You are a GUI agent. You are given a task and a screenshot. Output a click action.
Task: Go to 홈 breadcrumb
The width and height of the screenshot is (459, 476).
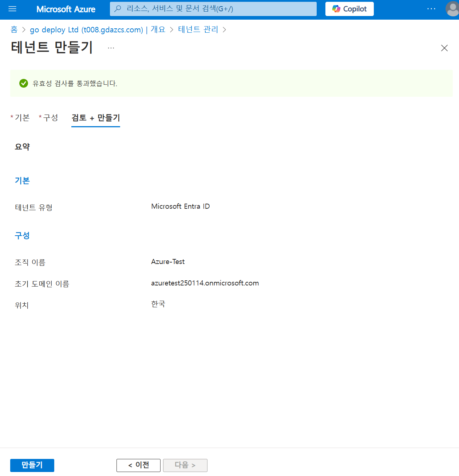[14, 29]
